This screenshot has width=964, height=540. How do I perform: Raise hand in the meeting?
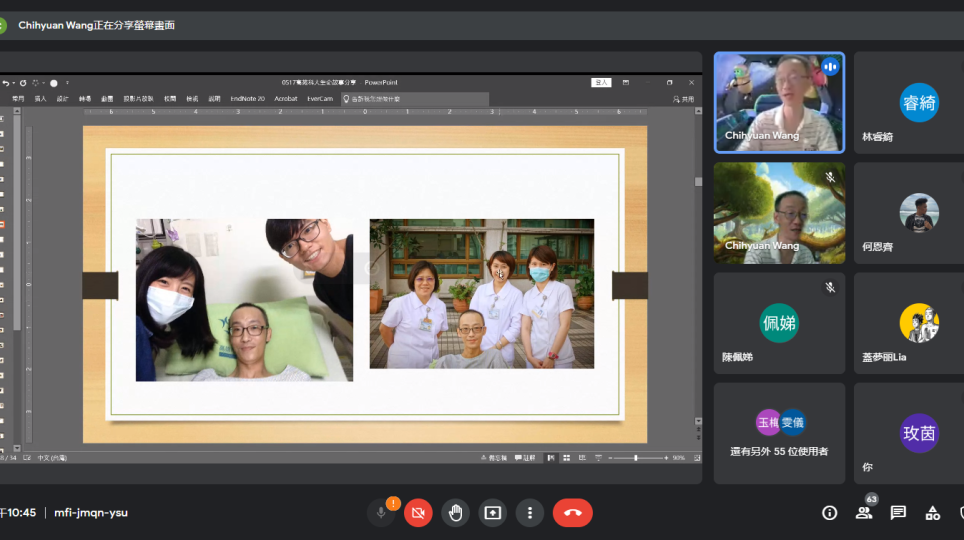coord(455,513)
